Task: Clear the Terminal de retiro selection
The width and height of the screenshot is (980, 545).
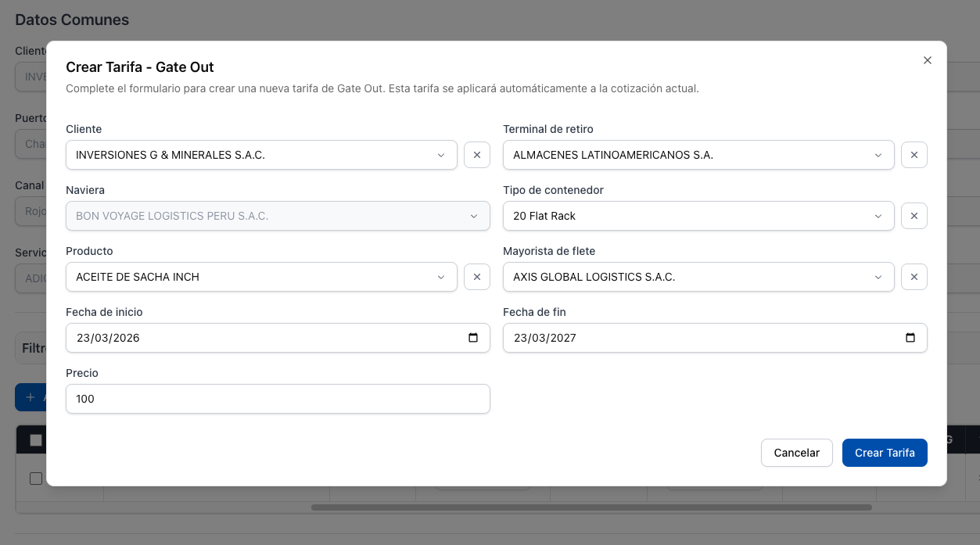Action: click(x=914, y=155)
